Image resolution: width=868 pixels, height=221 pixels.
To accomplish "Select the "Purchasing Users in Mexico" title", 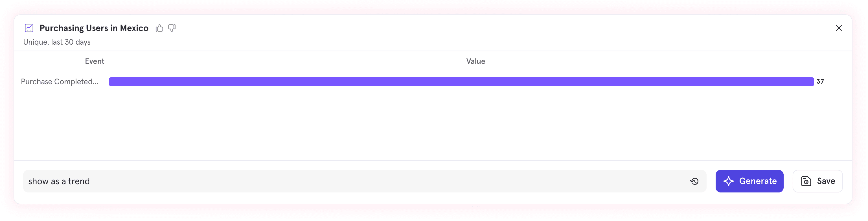I will click(94, 28).
